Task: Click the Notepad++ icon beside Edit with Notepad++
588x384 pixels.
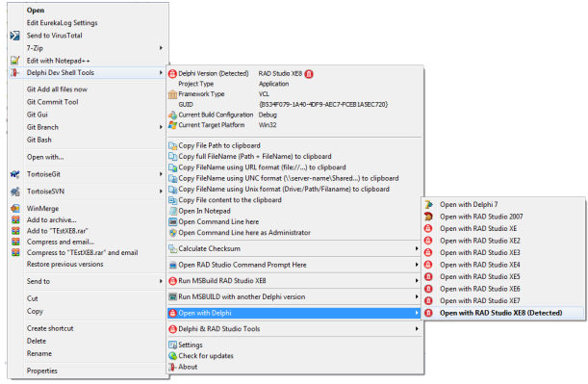Action: tap(15, 61)
